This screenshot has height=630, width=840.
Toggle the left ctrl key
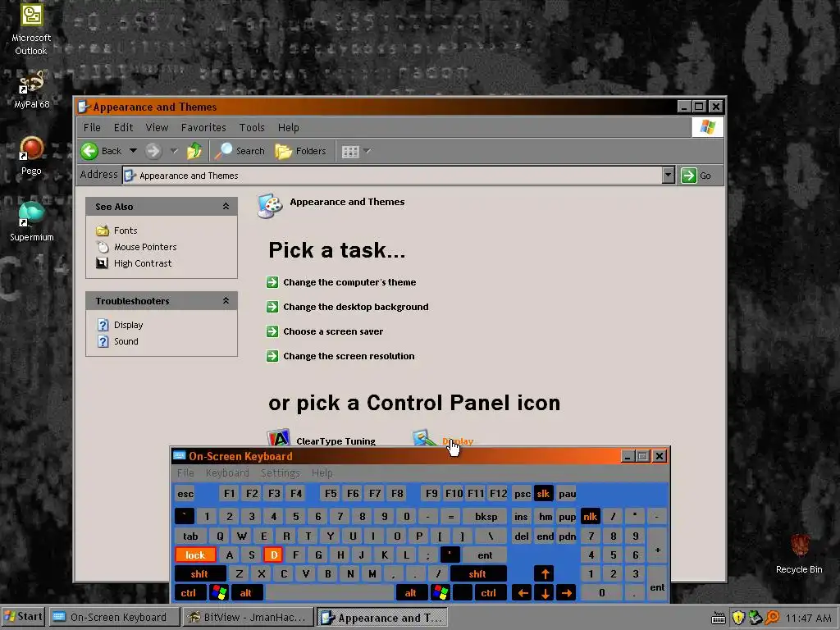188,593
